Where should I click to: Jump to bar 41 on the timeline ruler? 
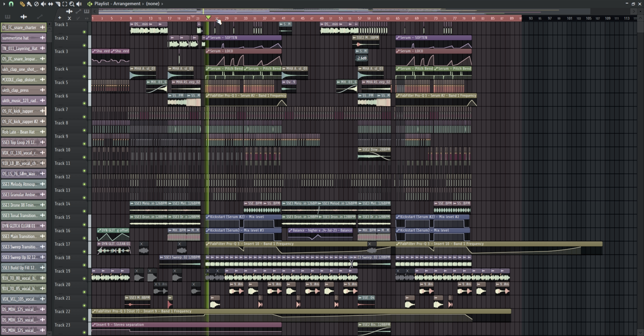tap(283, 18)
